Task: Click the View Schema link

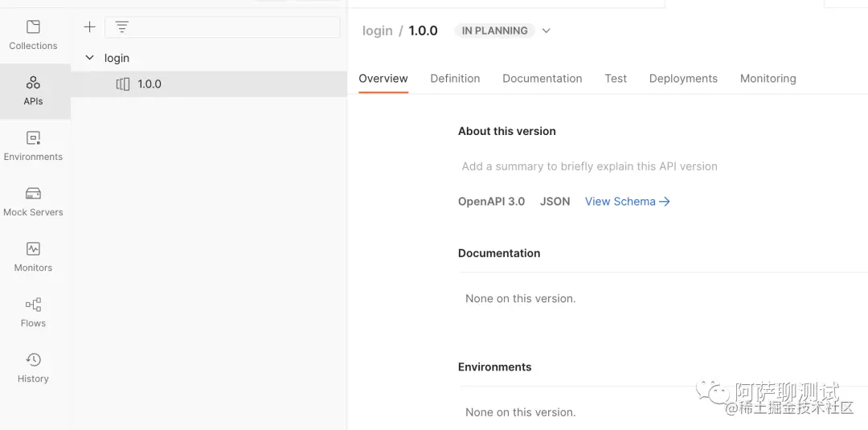Action: coord(627,202)
